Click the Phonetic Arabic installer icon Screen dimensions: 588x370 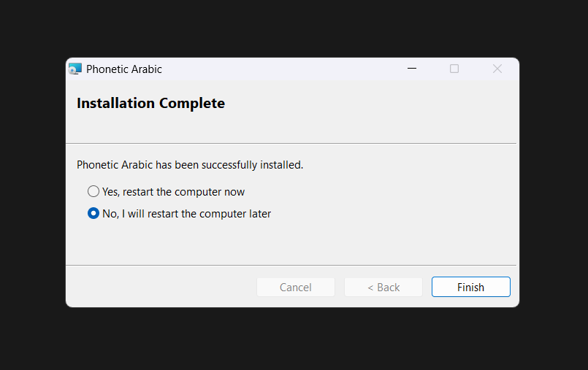[75, 69]
